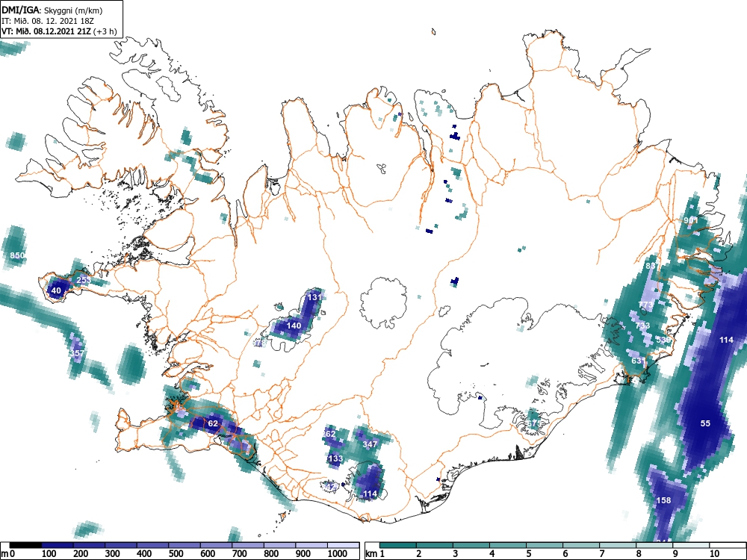Click the teal swatch between km 1 and 2

click(398, 545)
